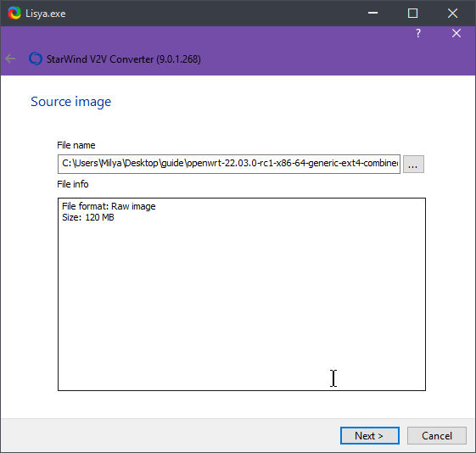Image resolution: width=476 pixels, height=453 pixels.
Task: Maximize the Lisya.exe window
Action: coord(412,13)
